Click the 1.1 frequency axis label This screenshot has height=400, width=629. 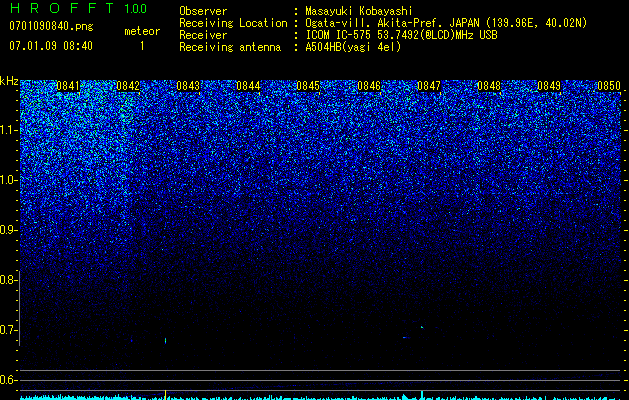tap(8, 130)
